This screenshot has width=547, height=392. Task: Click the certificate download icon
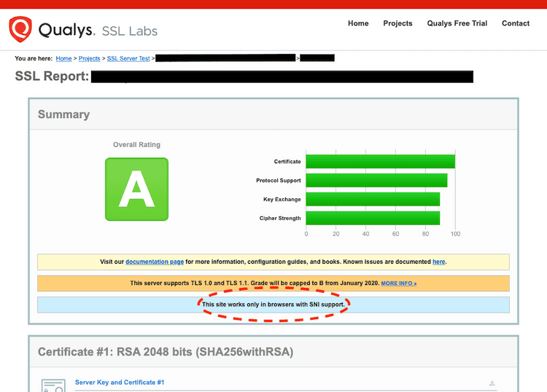[492, 383]
